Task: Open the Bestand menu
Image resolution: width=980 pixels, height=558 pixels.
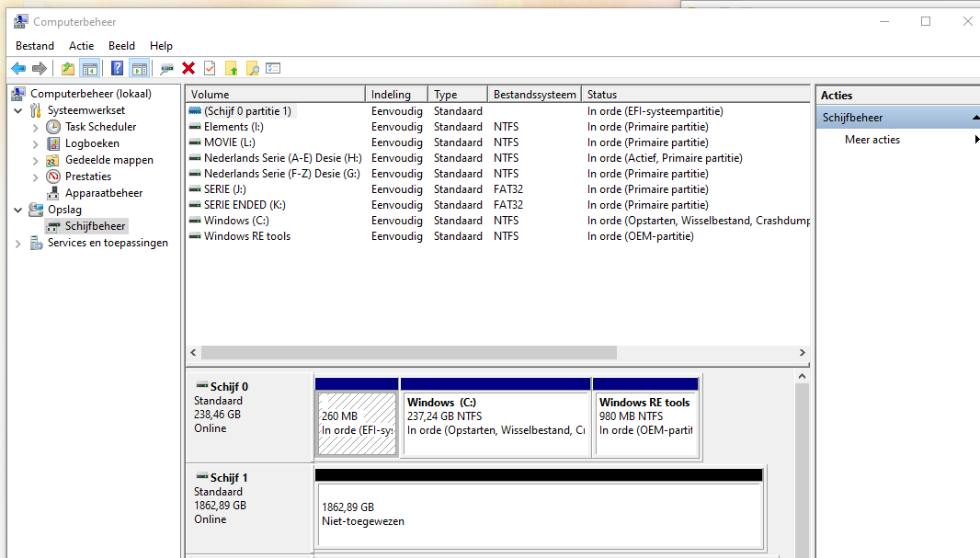Action: point(35,46)
